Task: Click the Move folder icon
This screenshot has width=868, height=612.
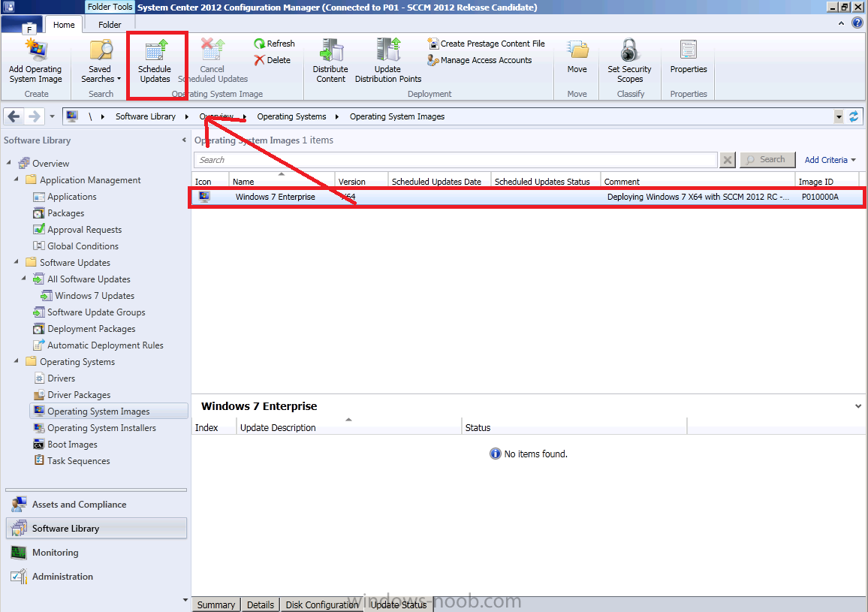Action: coord(577,50)
